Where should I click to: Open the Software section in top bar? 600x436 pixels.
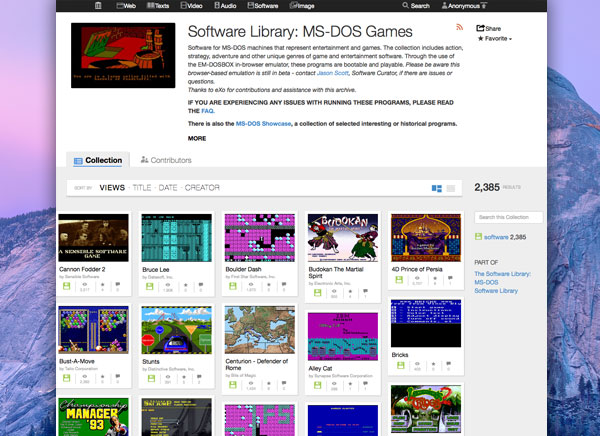tap(263, 6)
